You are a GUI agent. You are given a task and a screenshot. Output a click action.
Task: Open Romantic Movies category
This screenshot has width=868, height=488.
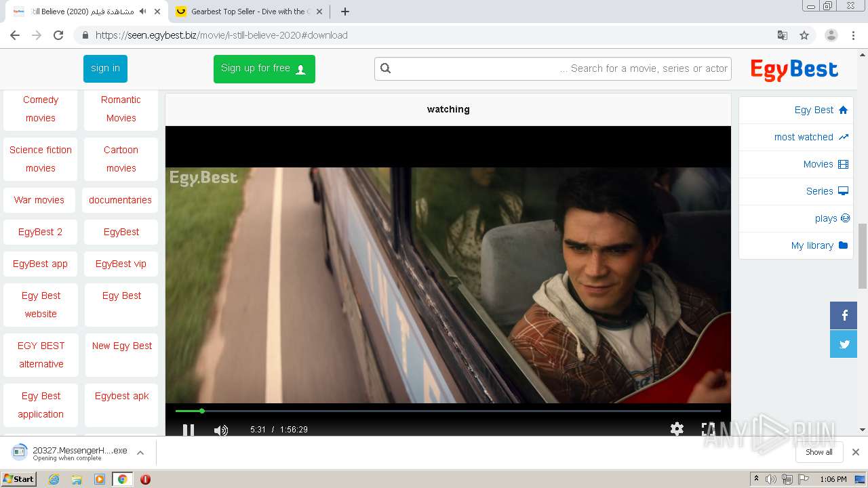(121, 108)
